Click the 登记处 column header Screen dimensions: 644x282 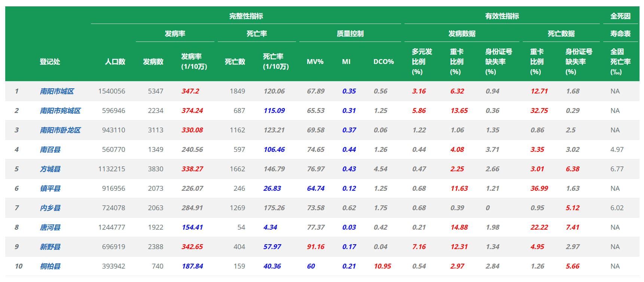pos(50,62)
